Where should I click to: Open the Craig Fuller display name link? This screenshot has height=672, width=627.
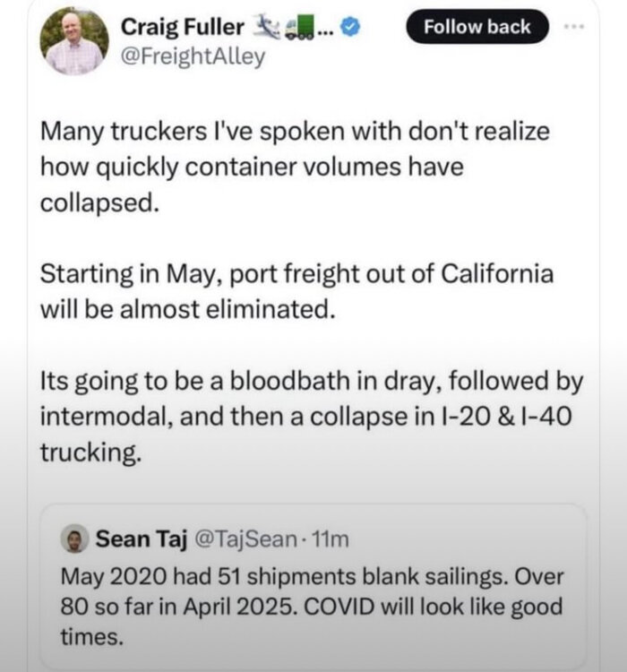click(x=182, y=28)
